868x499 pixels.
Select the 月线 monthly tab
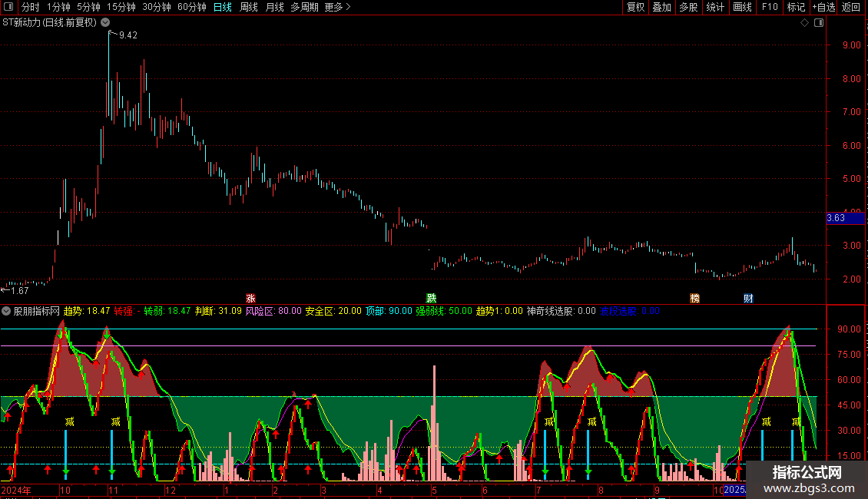(x=274, y=7)
